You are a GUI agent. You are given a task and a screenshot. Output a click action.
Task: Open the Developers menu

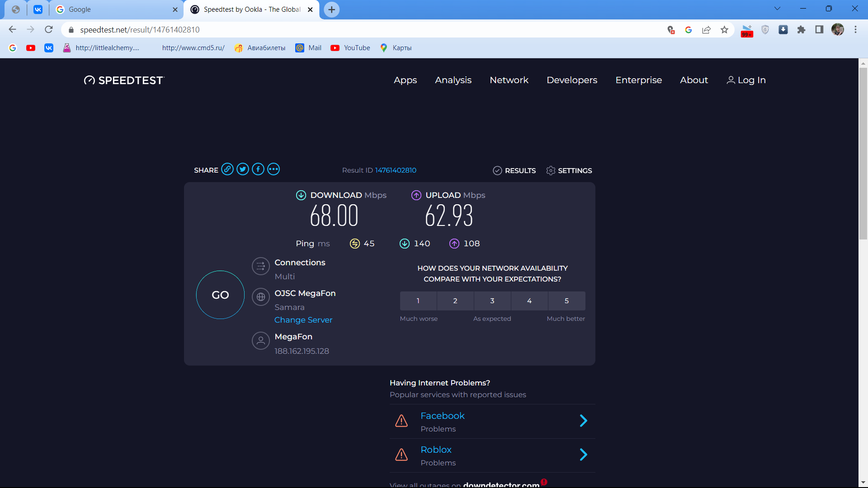[x=572, y=80]
